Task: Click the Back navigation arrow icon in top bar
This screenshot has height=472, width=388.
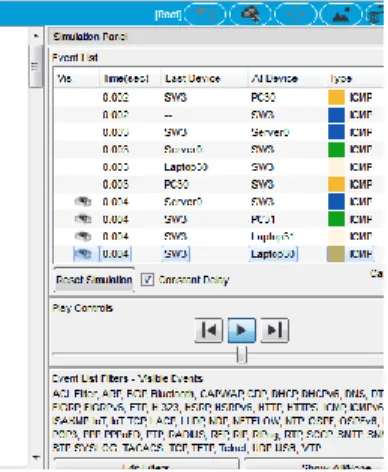Action: point(205,14)
